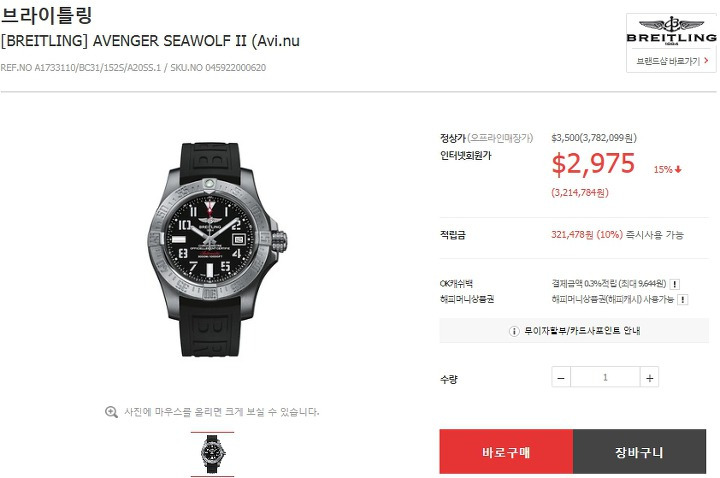Open 무이자할부/카드사포인트 안내 banner
The width and height of the screenshot is (720, 478).
[x=574, y=331]
